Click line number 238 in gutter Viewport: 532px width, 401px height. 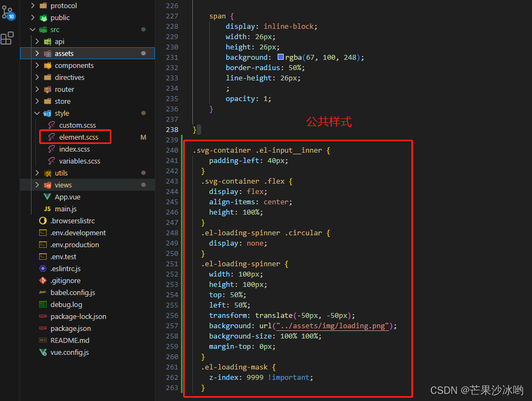pos(172,130)
